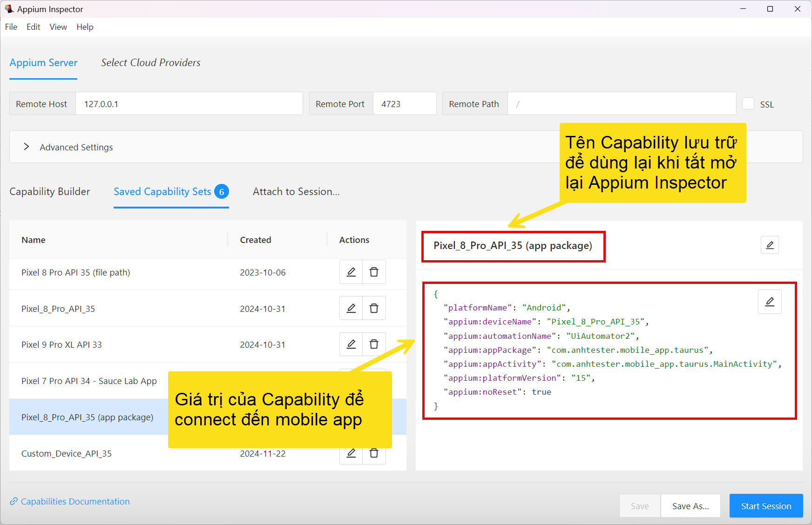Select Pixel_8_Pro_API_35 row name in list
Image resolution: width=812 pixels, height=525 pixels.
pyautogui.click(x=58, y=309)
